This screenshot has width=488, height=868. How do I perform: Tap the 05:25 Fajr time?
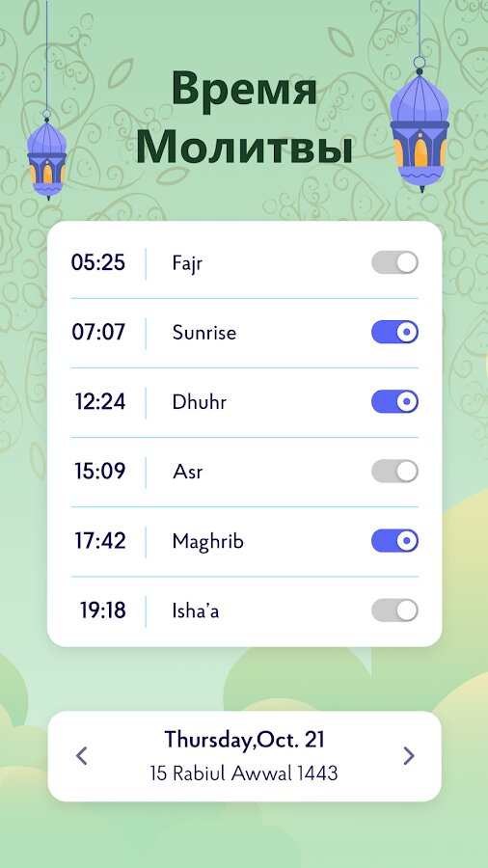point(98,262)
